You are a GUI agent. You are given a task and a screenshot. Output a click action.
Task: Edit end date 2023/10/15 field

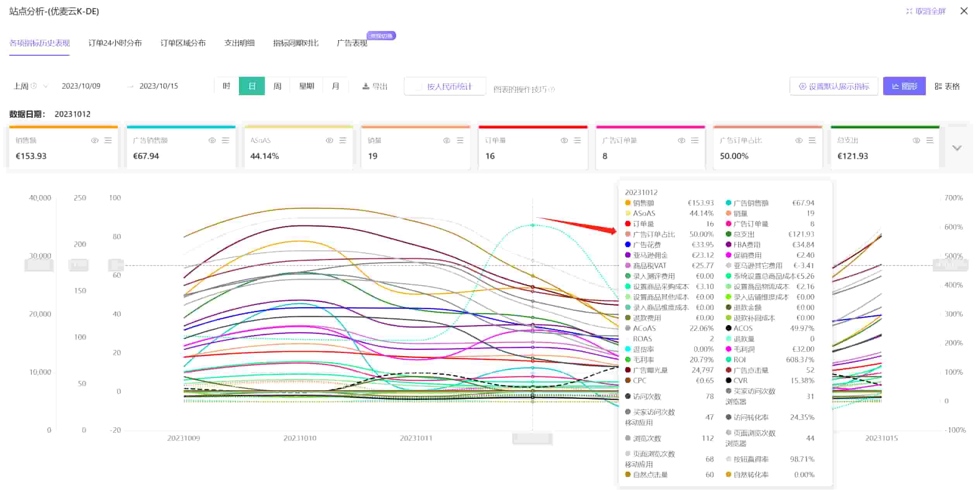[158, 86]
